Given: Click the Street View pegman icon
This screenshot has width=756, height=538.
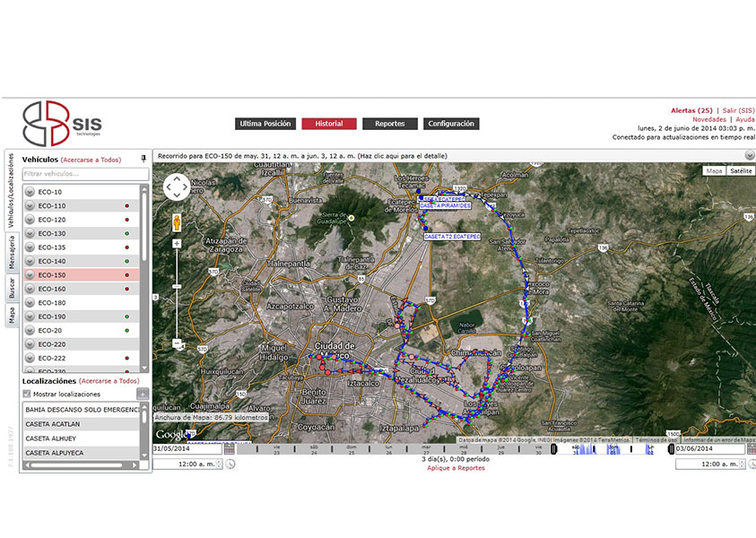Looking at the screenshot, I should 177,222.
